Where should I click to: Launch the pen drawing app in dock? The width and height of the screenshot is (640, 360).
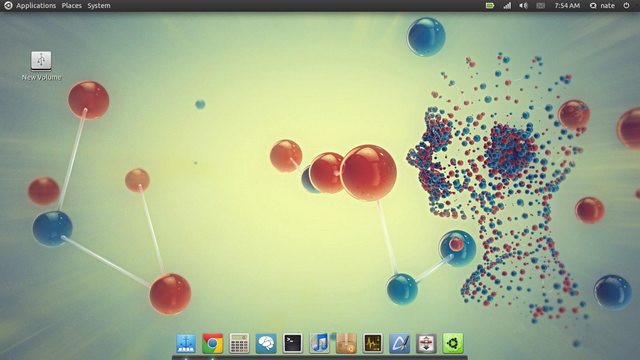(400, 343)
